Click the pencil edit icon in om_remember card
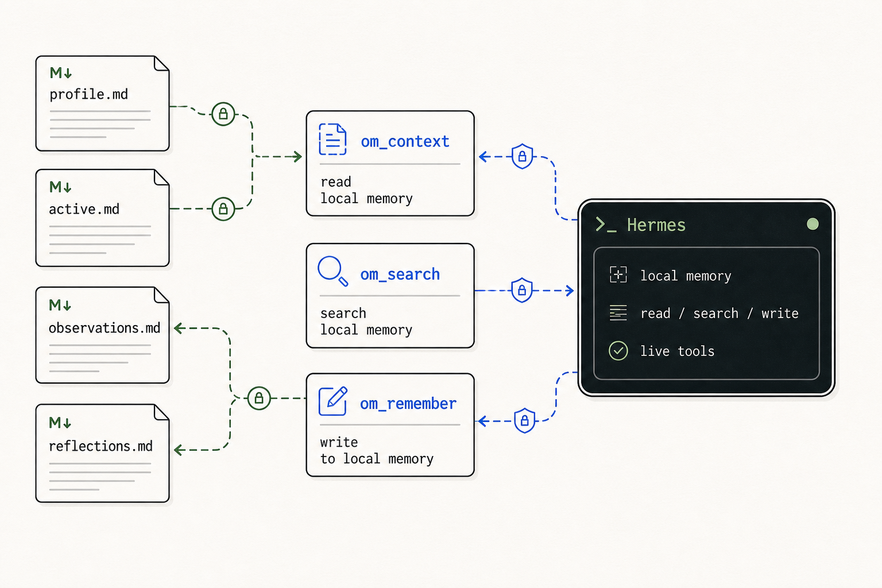The width and height of the screenshot is (882, 588). pyautogui.click(x=333, y=401)
